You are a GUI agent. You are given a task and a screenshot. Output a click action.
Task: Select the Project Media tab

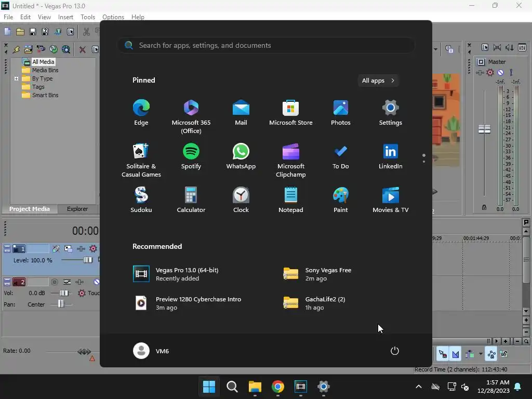(x=30, y=209)
